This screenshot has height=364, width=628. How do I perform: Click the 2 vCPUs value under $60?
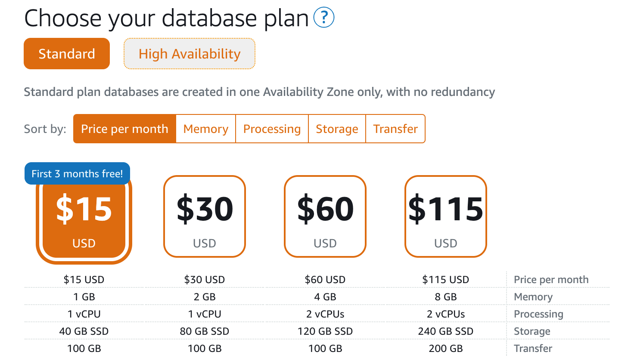point(325,314)
